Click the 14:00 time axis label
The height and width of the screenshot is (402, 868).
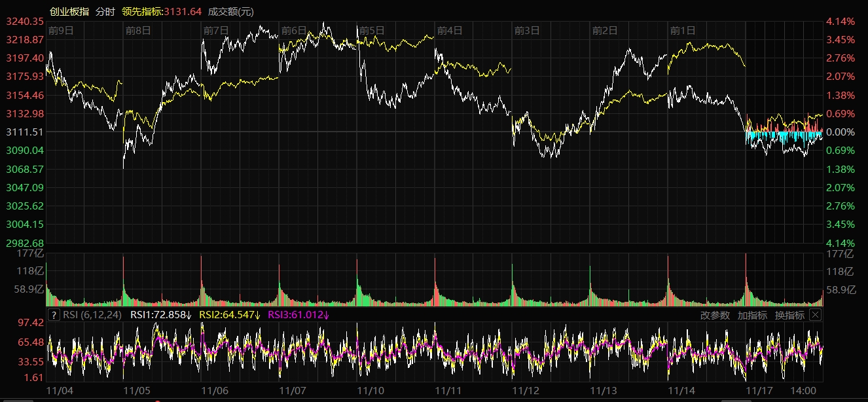(804, 390)
